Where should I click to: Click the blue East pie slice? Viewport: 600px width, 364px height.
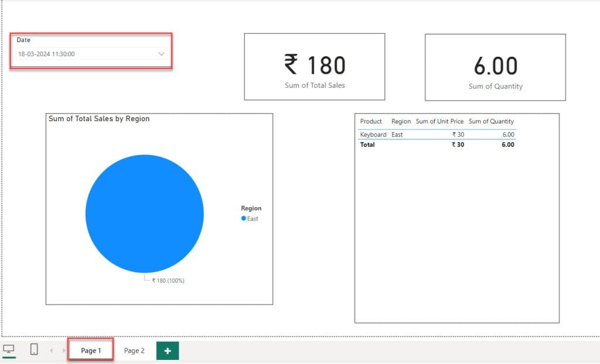pos(145,214)
